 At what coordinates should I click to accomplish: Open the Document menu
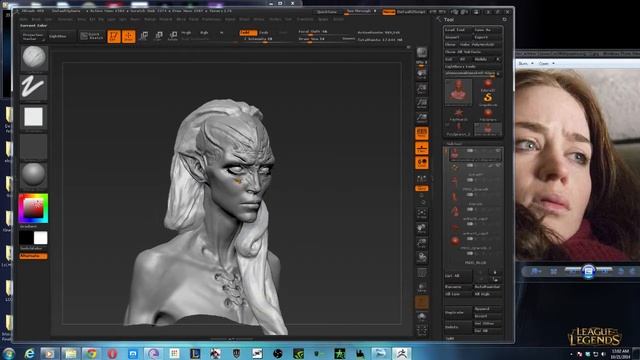point(65,19)
